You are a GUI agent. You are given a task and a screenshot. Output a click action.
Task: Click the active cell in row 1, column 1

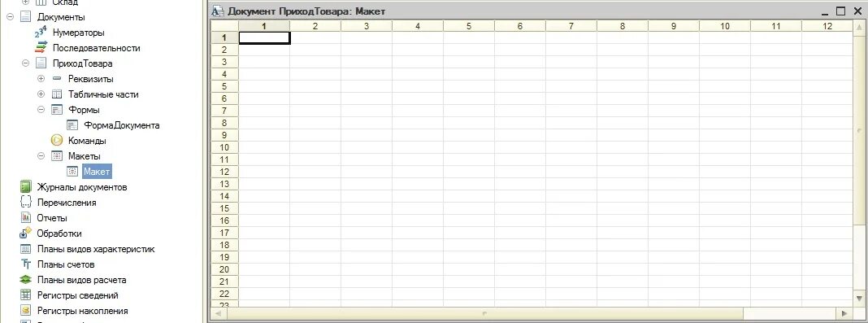[264, 37]
